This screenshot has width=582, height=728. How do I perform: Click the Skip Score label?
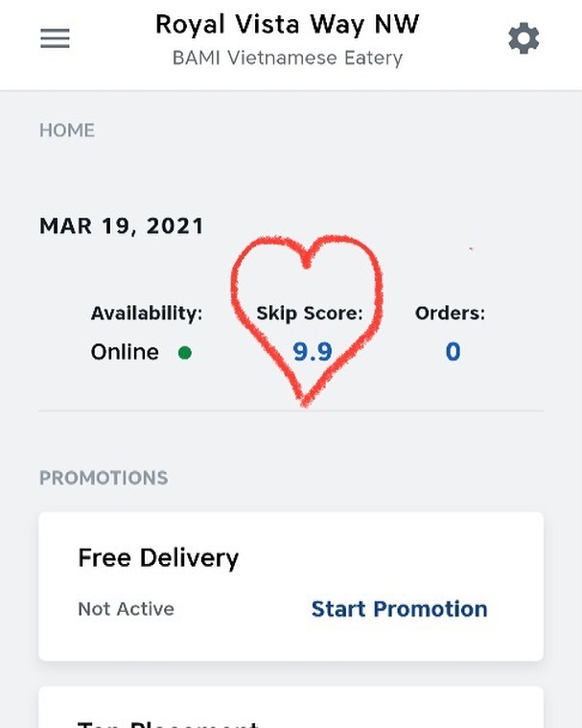click(310, 313)
